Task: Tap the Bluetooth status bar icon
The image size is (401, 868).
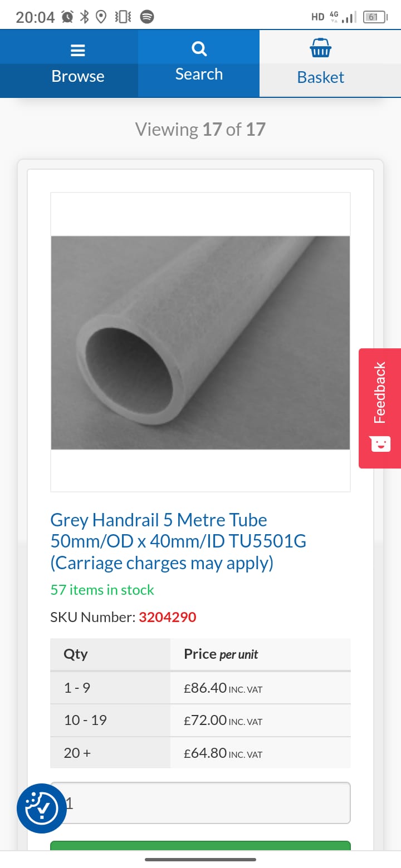Action: pos(84,17)
